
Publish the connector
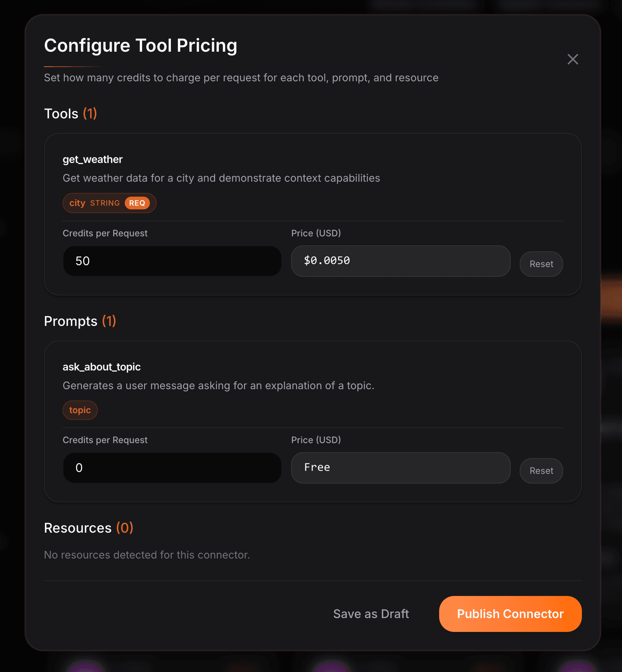click(510, 614)
